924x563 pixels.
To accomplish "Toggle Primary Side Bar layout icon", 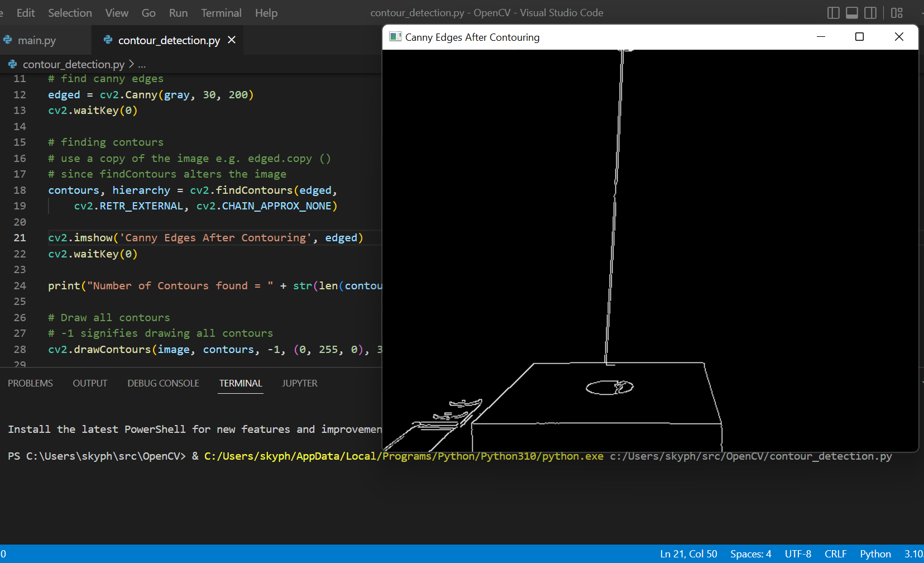I will [x=833, y=13].
